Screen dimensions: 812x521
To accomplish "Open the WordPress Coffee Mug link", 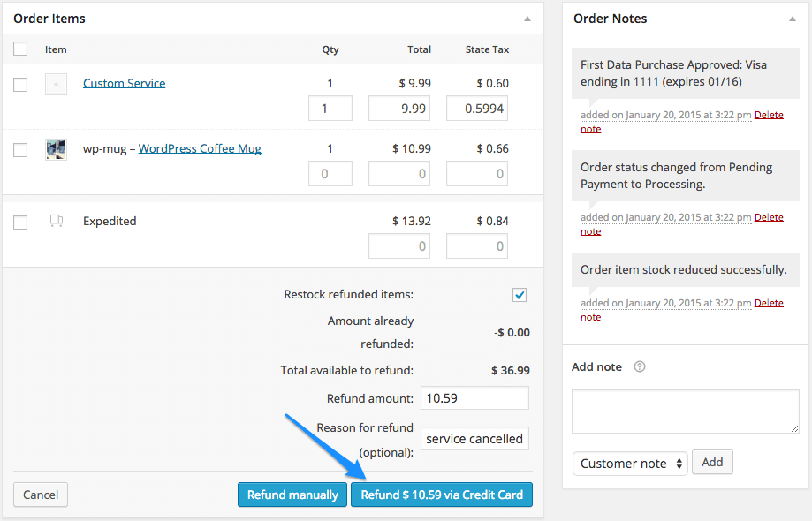I will (199, 148).
